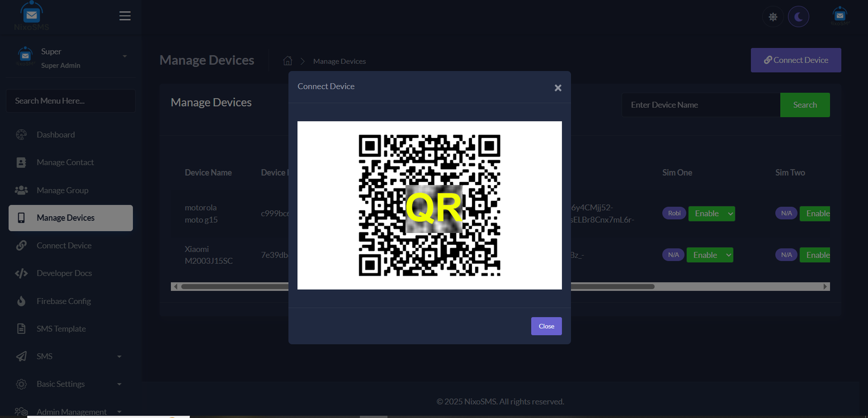Click the NixoSMS logo in top-left corner
868x418 pixels.
pos(31,16)
